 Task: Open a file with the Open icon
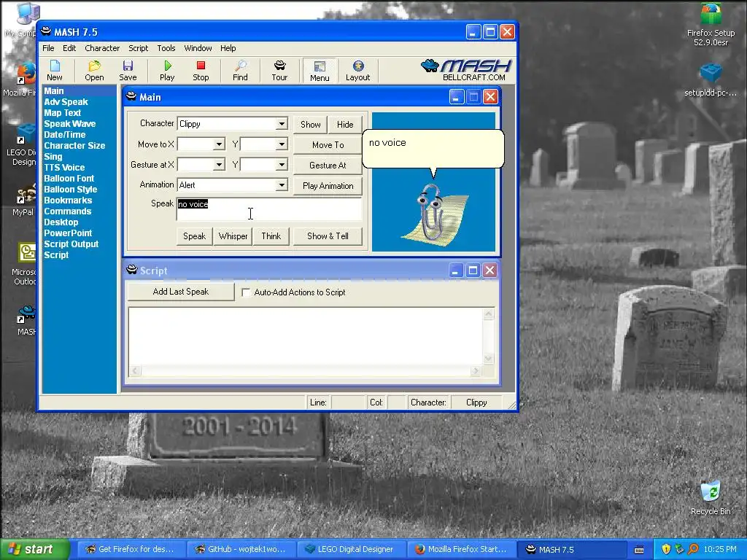(94, 71)
